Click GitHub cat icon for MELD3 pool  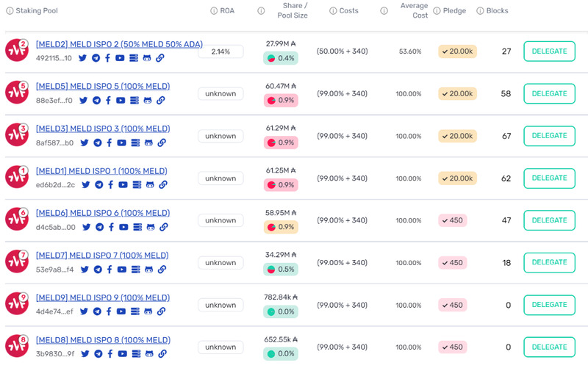(x=149, y=142)
